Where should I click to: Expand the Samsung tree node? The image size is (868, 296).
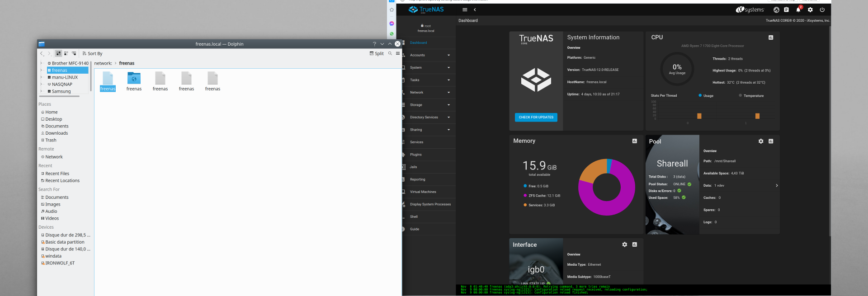tap(41, 91)
